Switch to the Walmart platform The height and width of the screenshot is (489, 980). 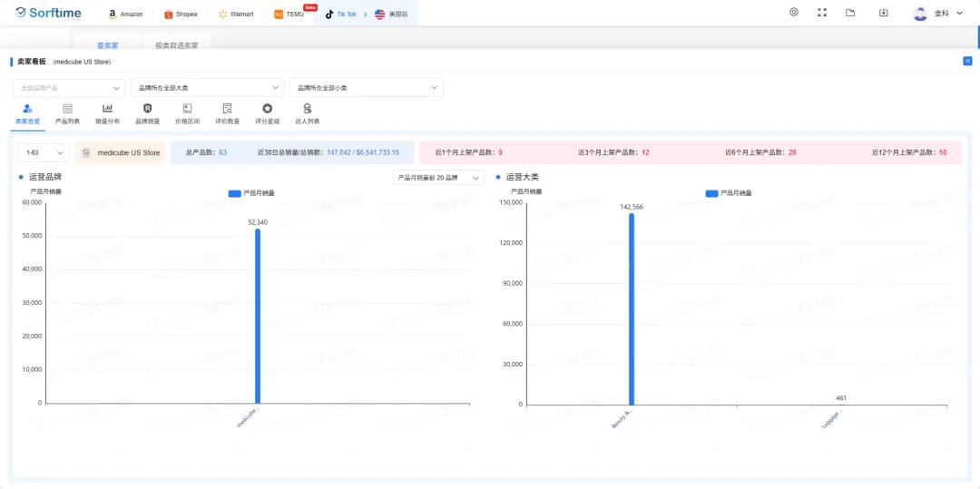coord(236,14)
